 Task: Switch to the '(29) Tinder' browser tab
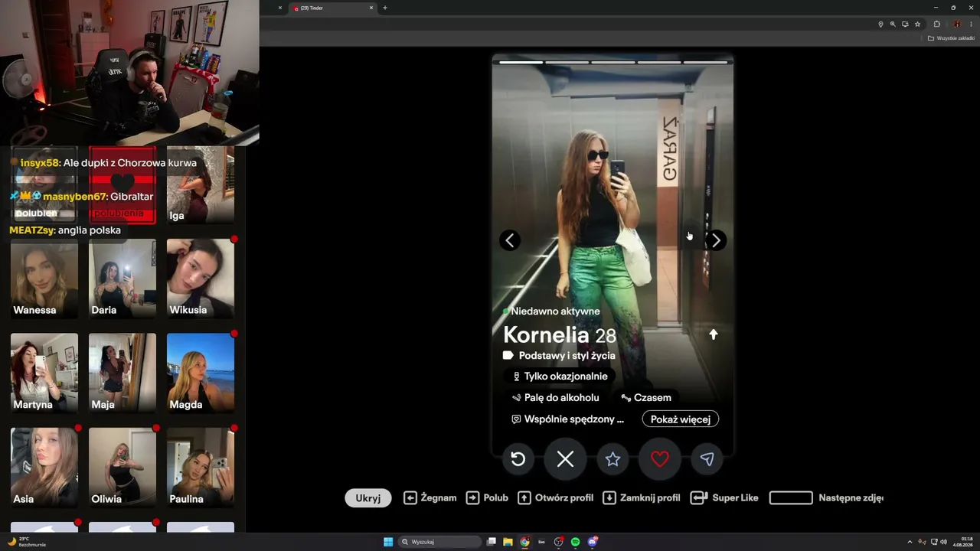click(x=331, y=8)
